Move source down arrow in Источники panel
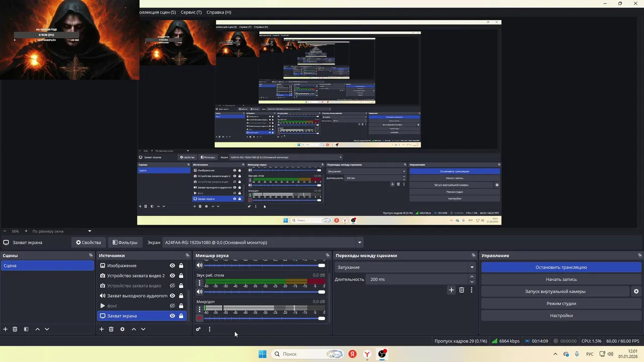Image resolution: width=644 pixels, height=362 pixels. 143,329
